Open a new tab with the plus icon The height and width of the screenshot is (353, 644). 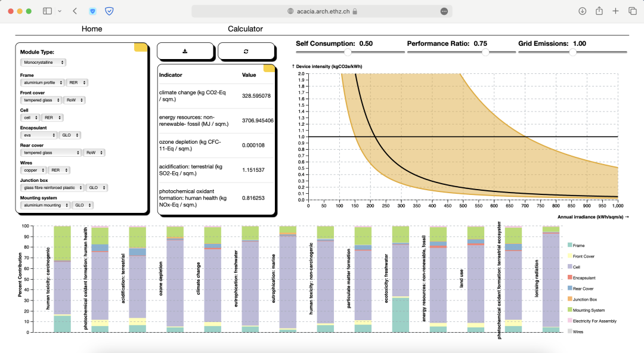pos(616,11)
